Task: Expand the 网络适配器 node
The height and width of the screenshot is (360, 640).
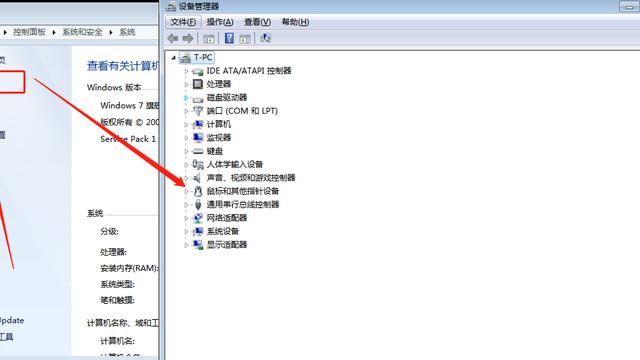Action: [x=186, y=218]
